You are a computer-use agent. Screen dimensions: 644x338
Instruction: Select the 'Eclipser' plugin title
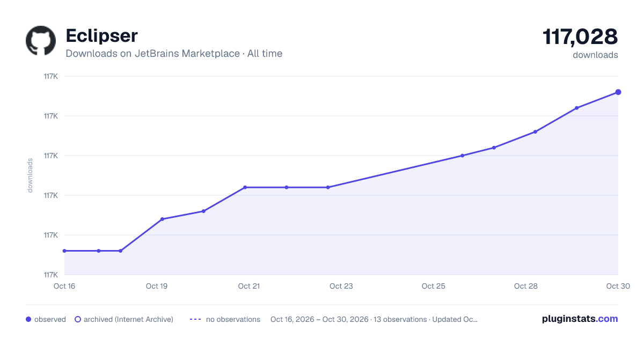tap(101, 35)
